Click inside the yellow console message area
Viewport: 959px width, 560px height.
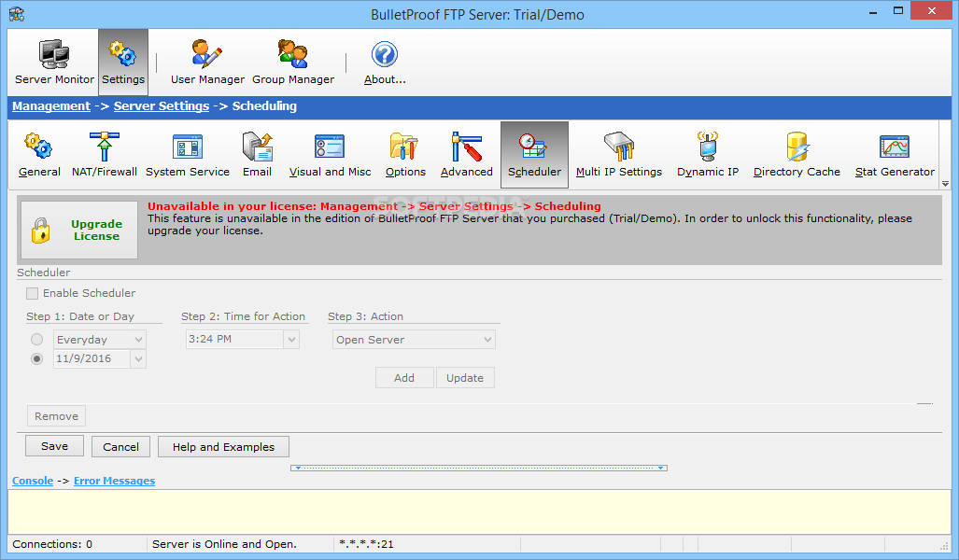click(x=479, y=511)
